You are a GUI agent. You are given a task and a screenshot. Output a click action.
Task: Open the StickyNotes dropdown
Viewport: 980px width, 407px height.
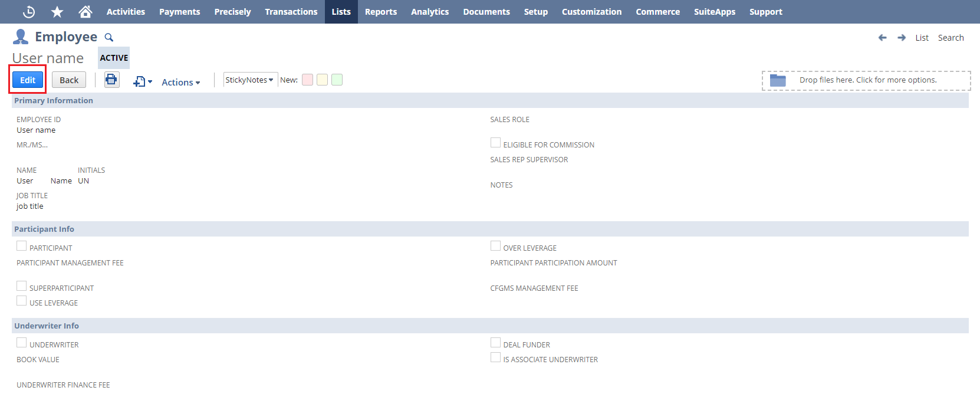249,80
